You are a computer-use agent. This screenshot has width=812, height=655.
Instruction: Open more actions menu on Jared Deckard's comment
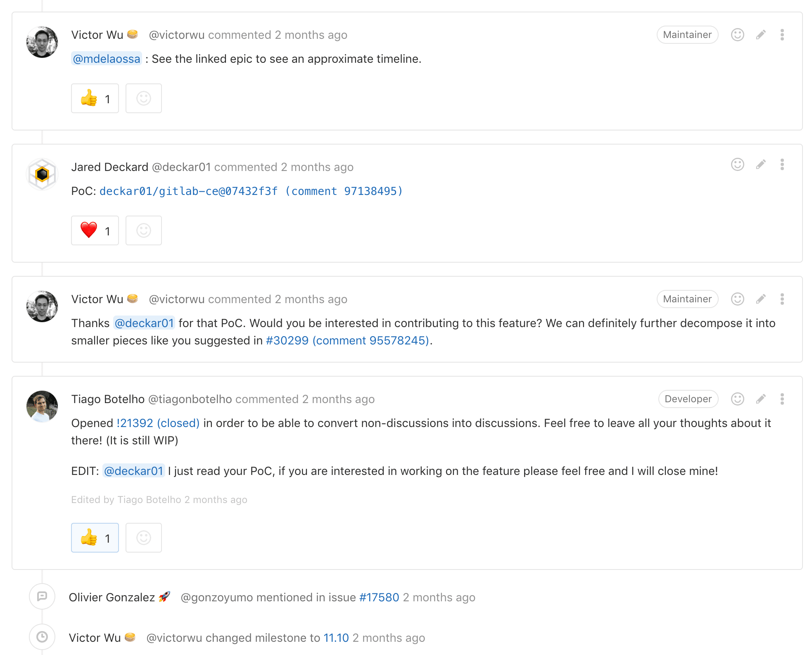click(782, 164)
